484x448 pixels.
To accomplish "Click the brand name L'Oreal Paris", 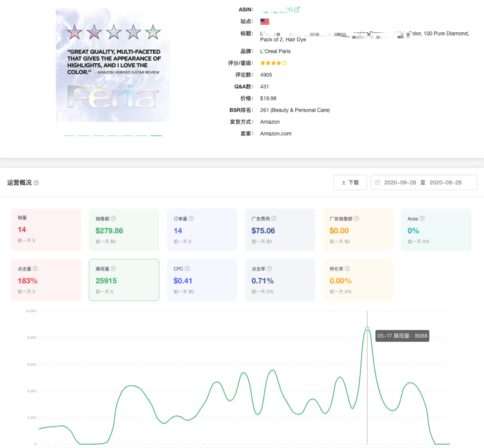I will (275, 51).
